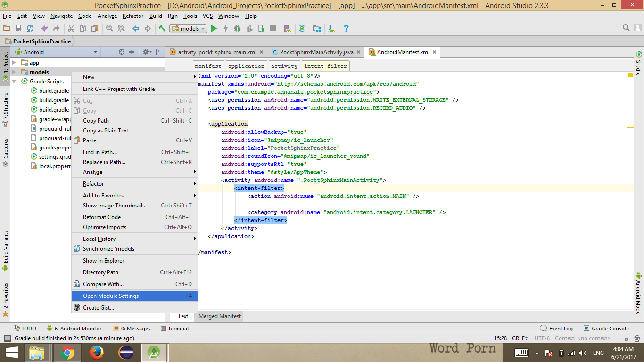Click the manifest breadcrumb button
Screen dimensions: 644x362
pos(208,66)
